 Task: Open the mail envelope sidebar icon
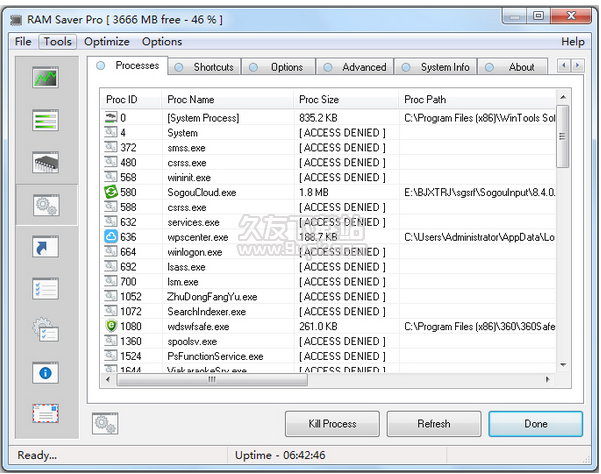(x=46, y=414)
